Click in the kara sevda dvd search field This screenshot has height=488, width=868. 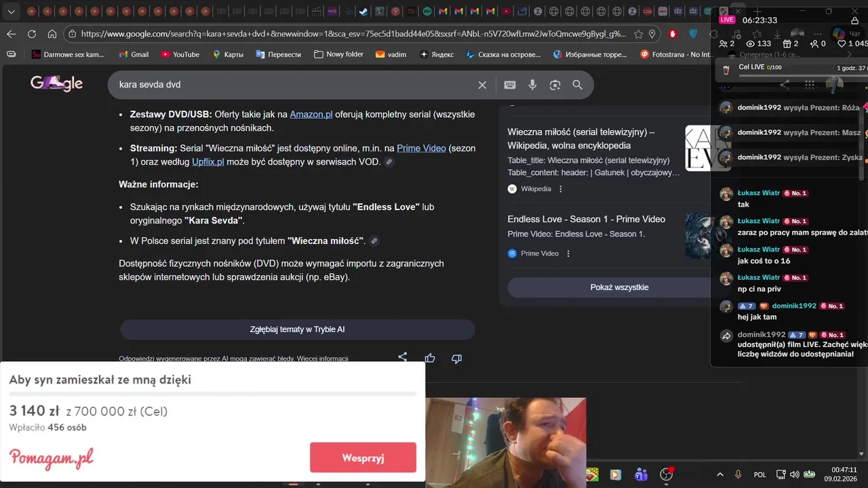[x=295, y=85]
